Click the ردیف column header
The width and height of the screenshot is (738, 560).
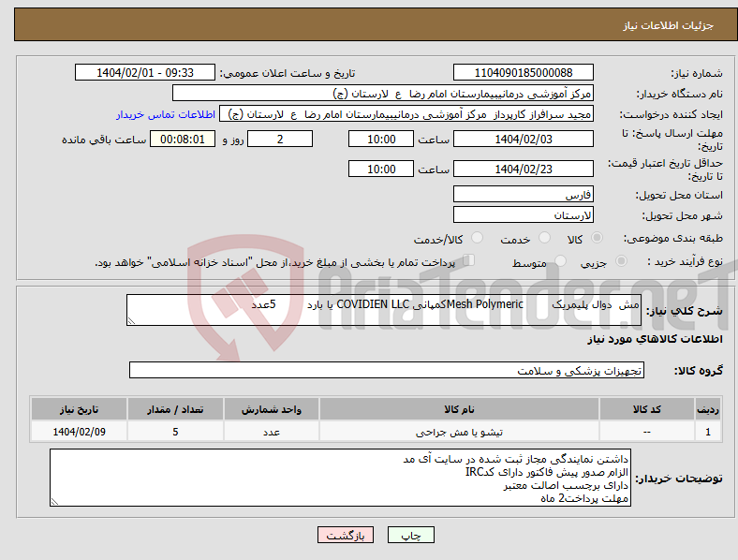coord(708,409)
